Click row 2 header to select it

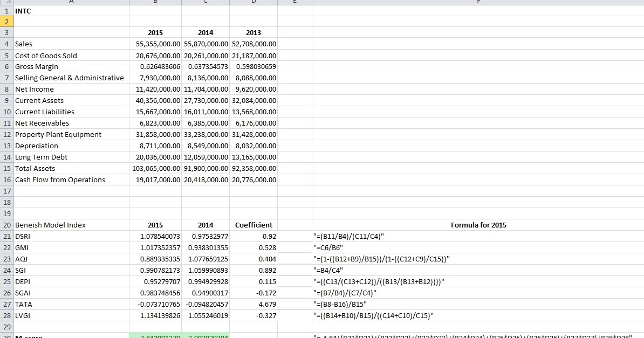click(x=6, y=22)
